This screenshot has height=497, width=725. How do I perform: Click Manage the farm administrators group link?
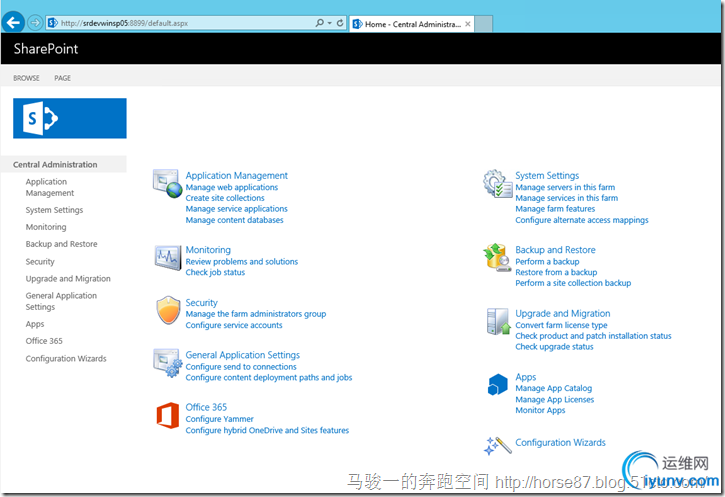click(256, 314)
